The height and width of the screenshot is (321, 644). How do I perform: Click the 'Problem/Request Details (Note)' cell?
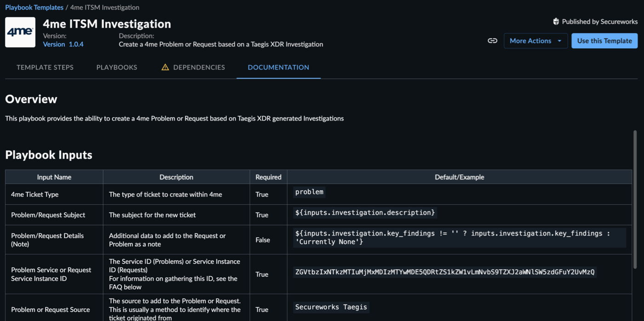click(54, 240)
